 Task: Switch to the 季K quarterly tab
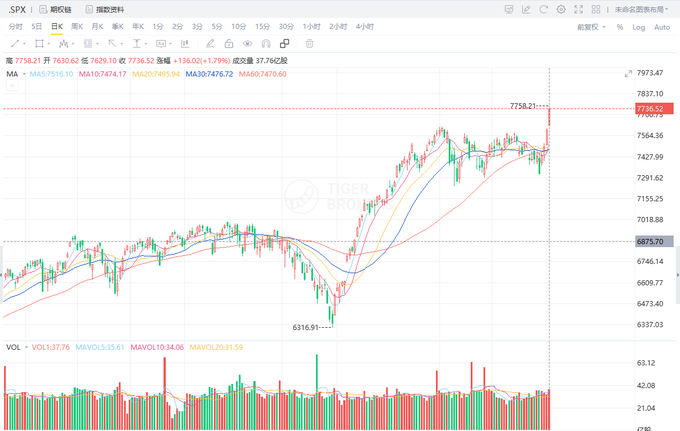118,26
